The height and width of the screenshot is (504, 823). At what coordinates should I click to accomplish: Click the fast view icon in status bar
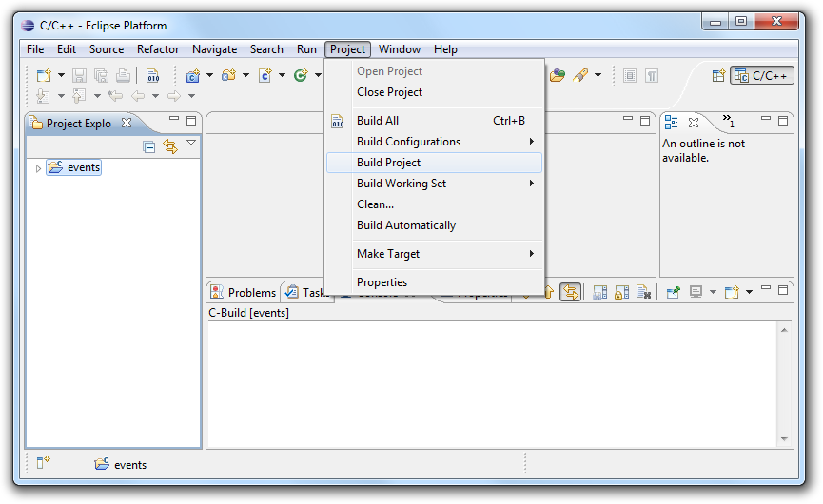tap(44, 462)
